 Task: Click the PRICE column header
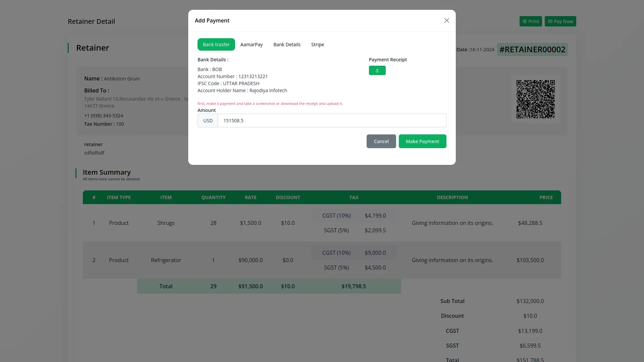pos(546,197)
